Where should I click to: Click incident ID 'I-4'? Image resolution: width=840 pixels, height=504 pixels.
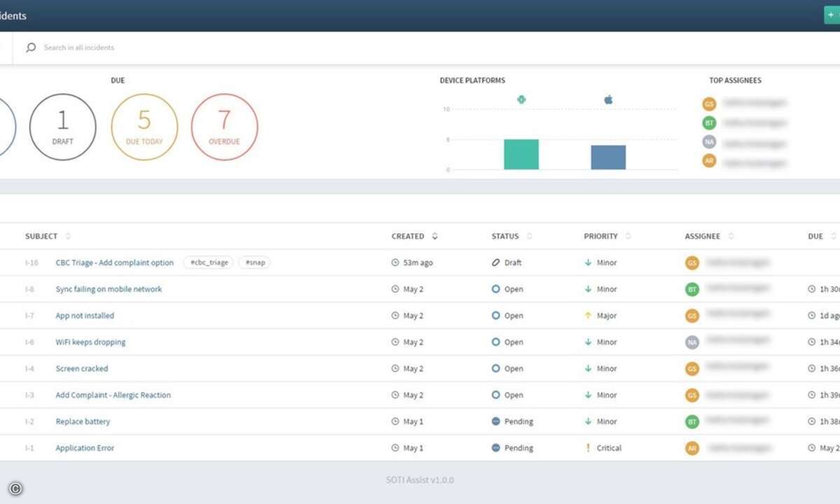click(x=29, y=369)
